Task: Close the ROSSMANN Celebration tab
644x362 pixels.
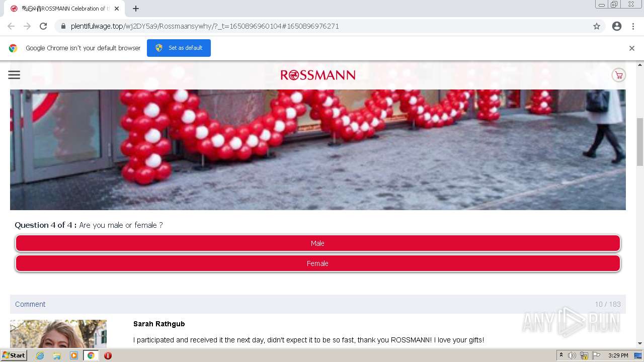Action: (x=117, y=9)
